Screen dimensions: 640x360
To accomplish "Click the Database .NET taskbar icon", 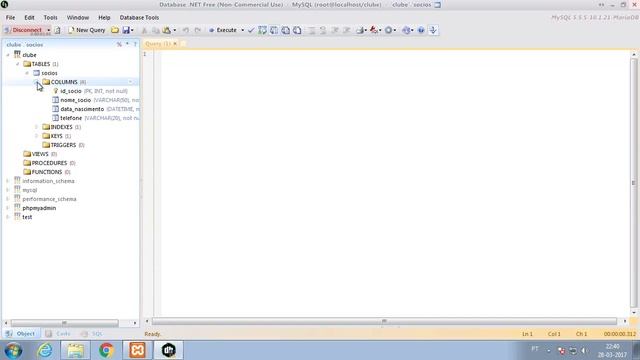I will point(169,350).
